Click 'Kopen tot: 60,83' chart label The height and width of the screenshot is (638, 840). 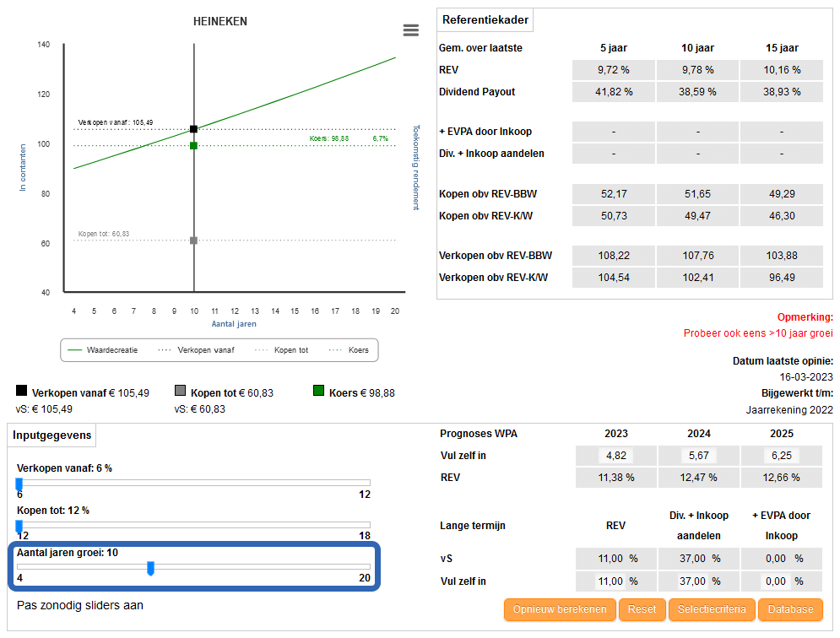coord(103,234)
